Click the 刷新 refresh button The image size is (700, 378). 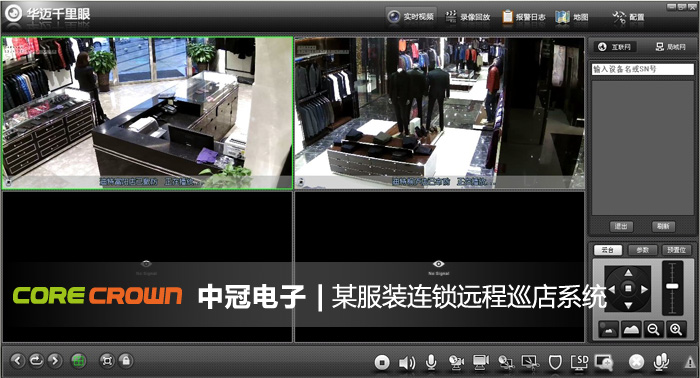tap(663, 226)
